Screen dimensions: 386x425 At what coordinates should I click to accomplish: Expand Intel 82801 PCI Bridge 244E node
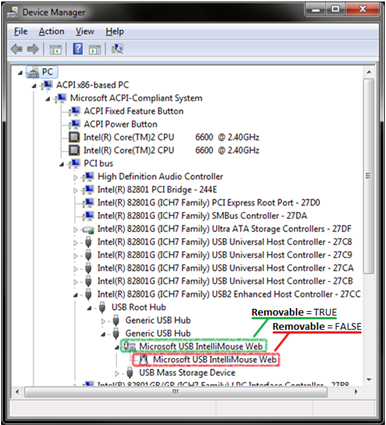click(x=75, y=190)
